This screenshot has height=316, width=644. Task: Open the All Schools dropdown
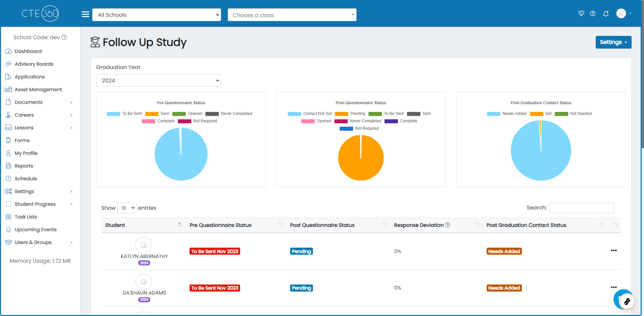[x=157, y=15]
